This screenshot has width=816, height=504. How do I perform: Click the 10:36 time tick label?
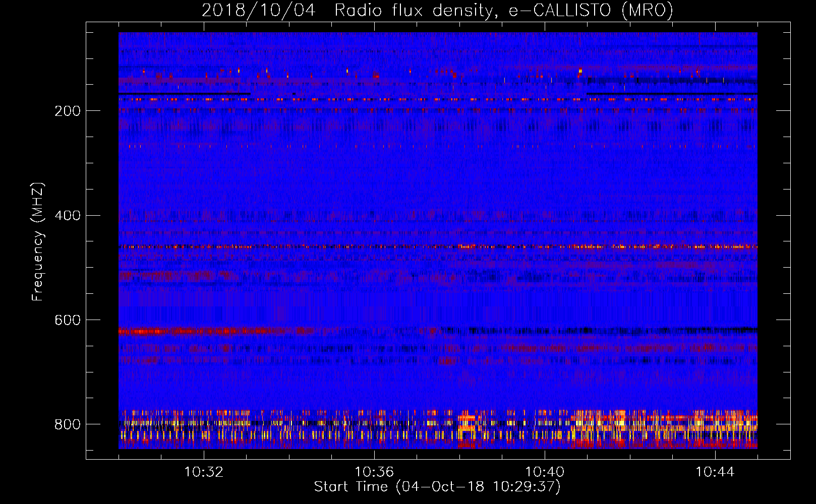[x=374, y=472]
